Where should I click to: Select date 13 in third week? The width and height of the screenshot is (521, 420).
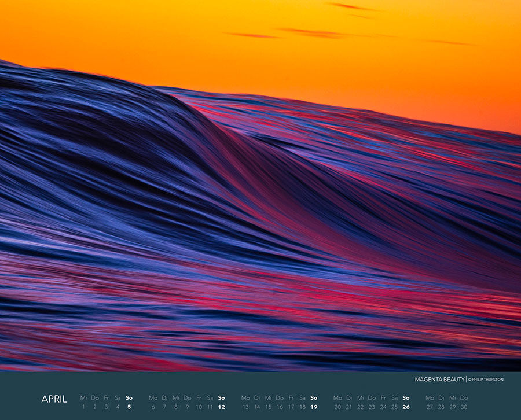point(245,407)
